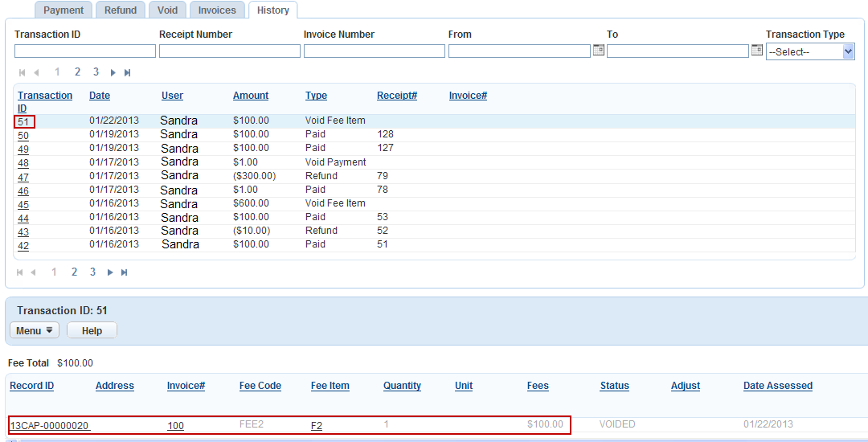Switch to the Payment tab

coord(63,10)
